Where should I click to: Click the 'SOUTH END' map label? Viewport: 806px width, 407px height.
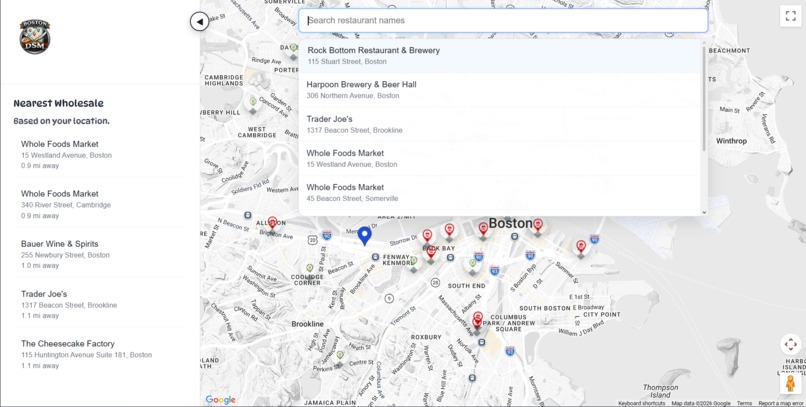click(466, 285)
